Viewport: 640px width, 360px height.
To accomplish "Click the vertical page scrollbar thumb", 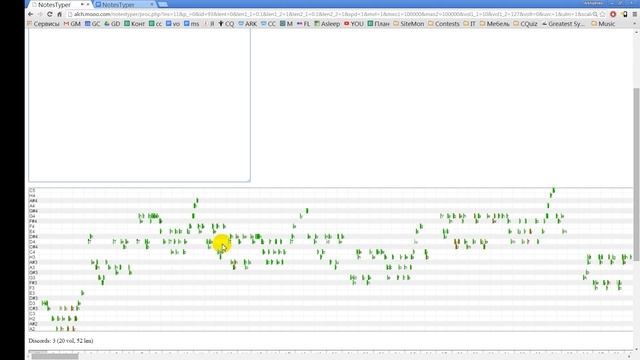I will click(637, 173).
